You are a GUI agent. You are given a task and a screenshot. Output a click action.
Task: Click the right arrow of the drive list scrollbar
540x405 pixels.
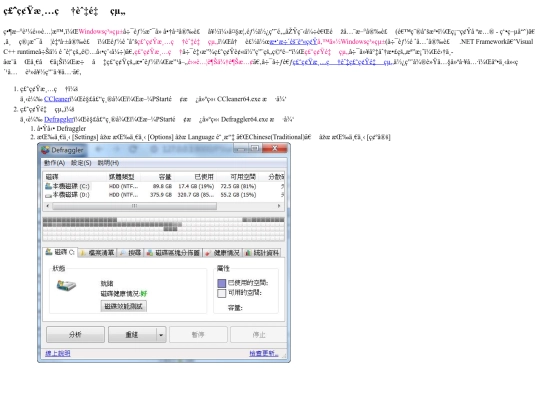pos(279,206)
